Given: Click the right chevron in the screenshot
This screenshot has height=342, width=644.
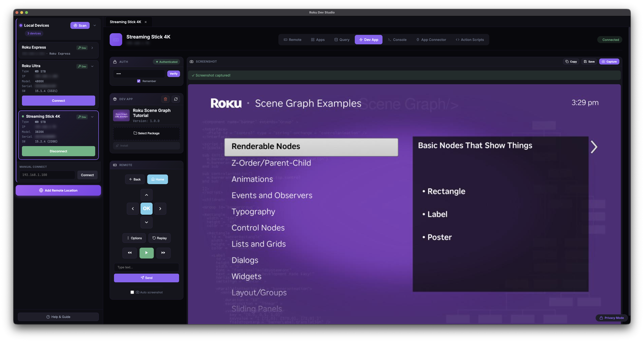Looking at the screenshot, I should (594, 147).
